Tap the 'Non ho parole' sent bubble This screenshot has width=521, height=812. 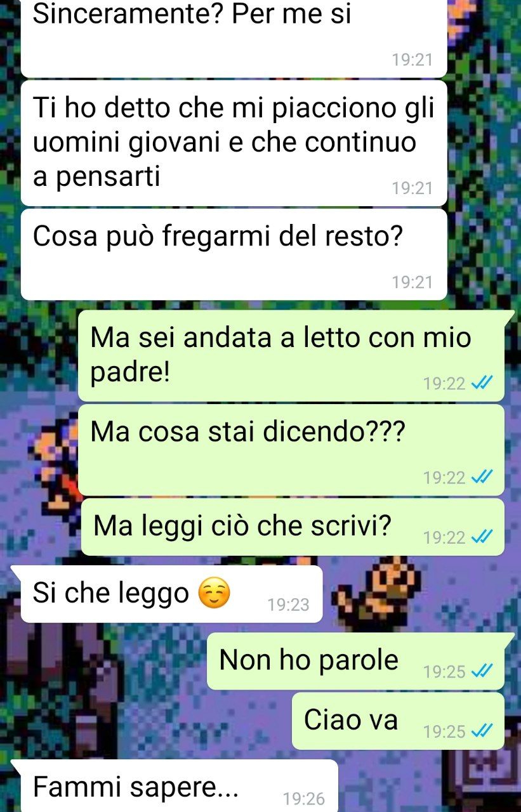[356, 661]
